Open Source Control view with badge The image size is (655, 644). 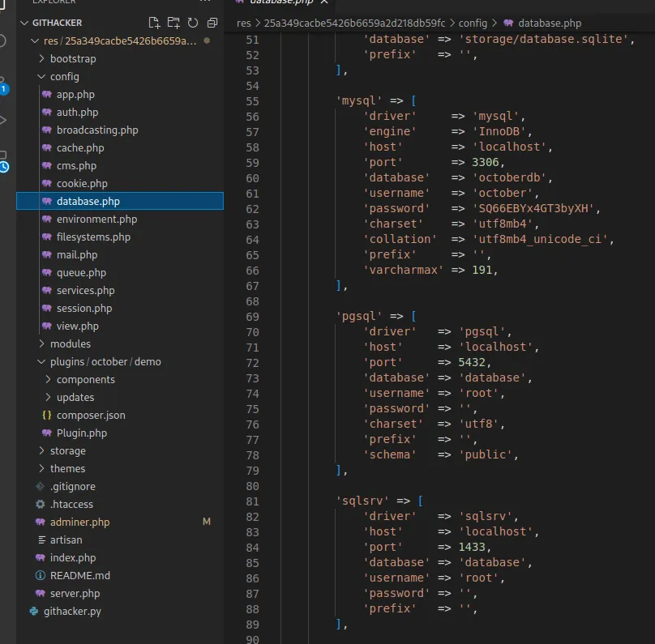[3, 83]
